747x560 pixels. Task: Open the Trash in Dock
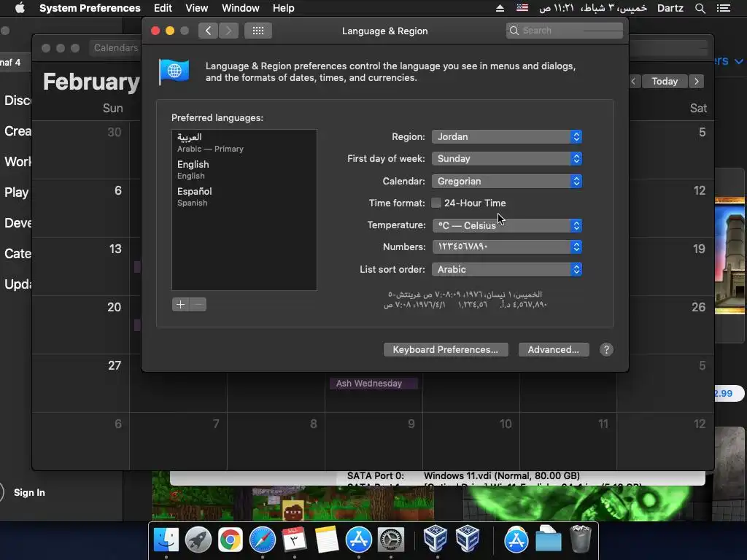click(580, 539)
